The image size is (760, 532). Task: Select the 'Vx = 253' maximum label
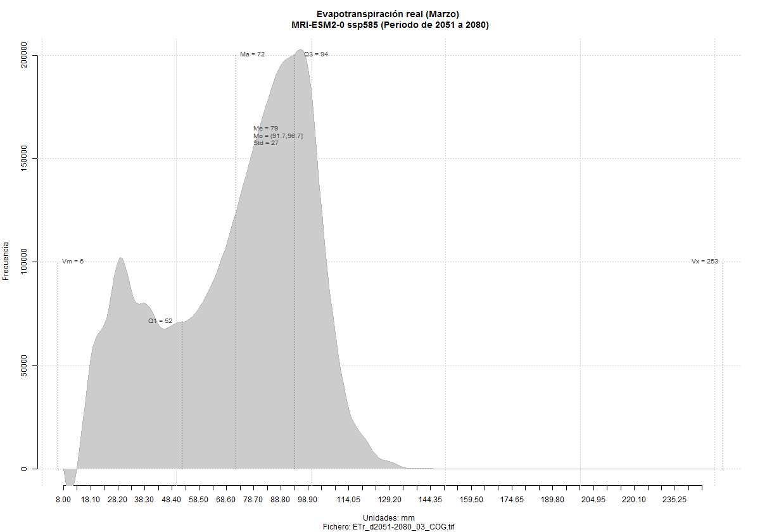(704, 261)
